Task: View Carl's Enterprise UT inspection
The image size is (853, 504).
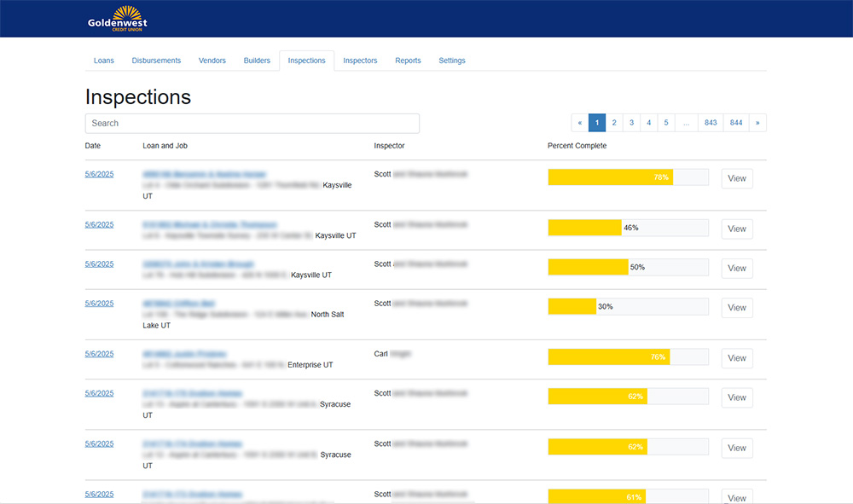Action: pos(737,358)
